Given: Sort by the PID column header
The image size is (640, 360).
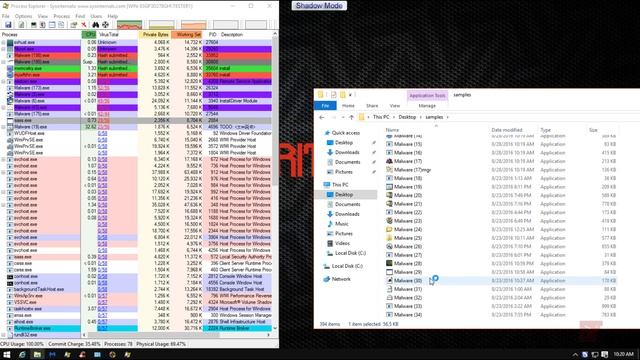Looking at the screenshot, I should point(212,35).
